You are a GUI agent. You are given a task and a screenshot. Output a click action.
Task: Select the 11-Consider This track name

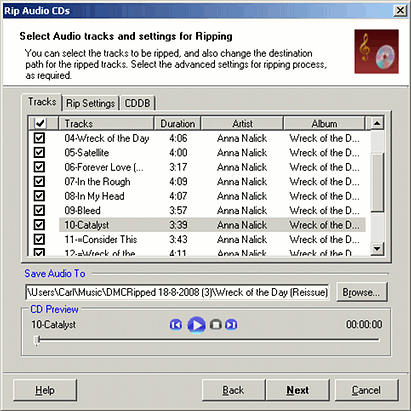pyautogui.click(x=101, y=239)
